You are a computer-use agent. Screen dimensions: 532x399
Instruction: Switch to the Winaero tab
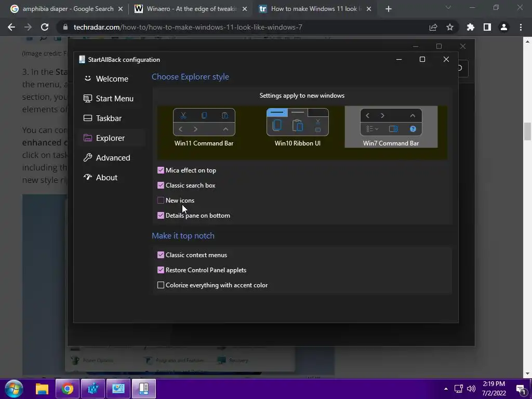coord(191,9)
